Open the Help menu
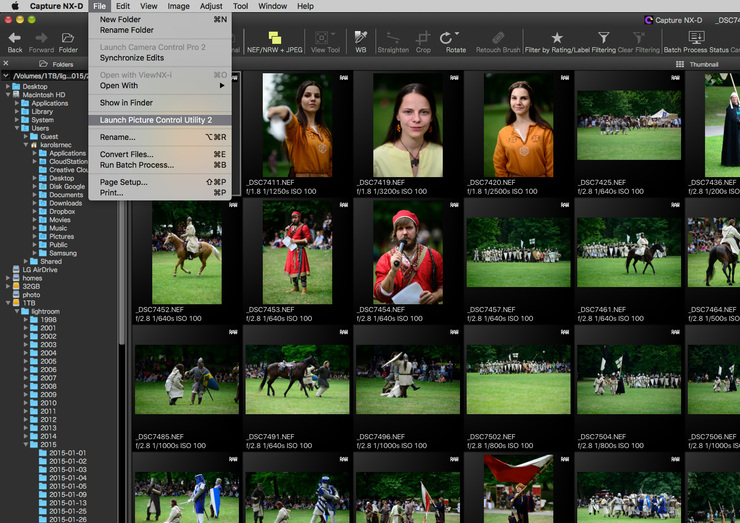This screenshot has height=523, width=740. (x=305, y=6)
